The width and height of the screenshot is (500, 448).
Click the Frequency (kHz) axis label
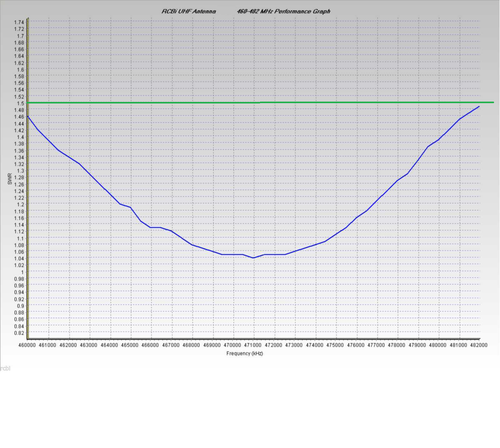click(x=245, y=353)
